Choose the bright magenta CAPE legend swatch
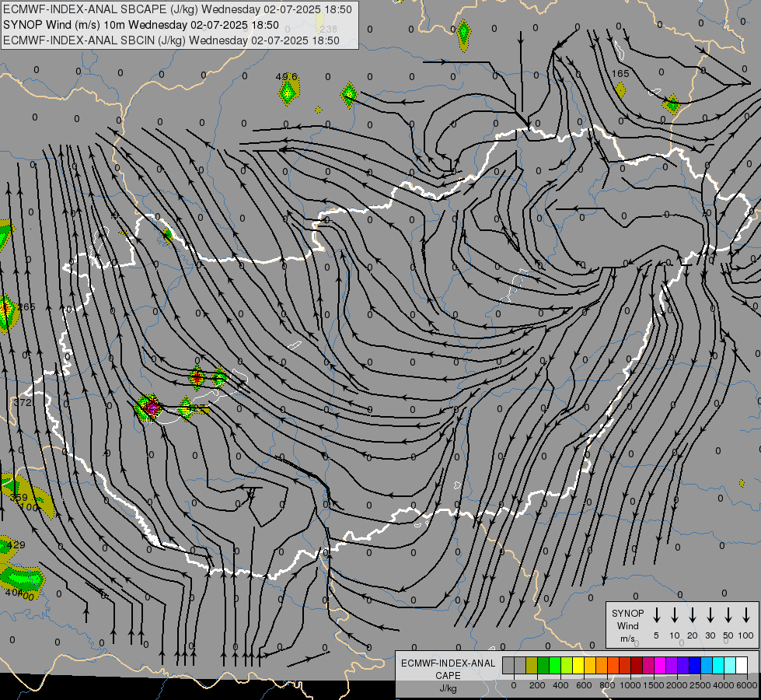 (660, 665)
